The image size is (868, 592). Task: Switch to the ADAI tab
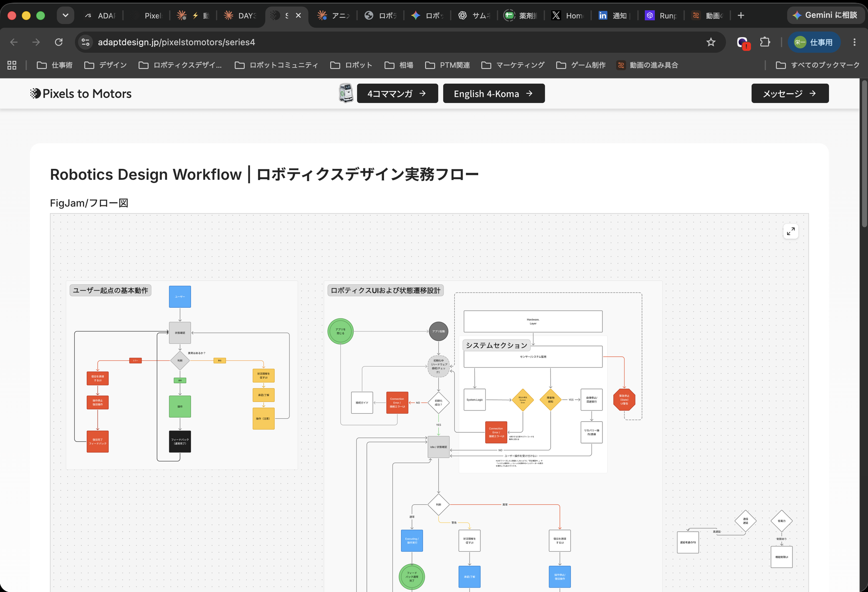101,16
